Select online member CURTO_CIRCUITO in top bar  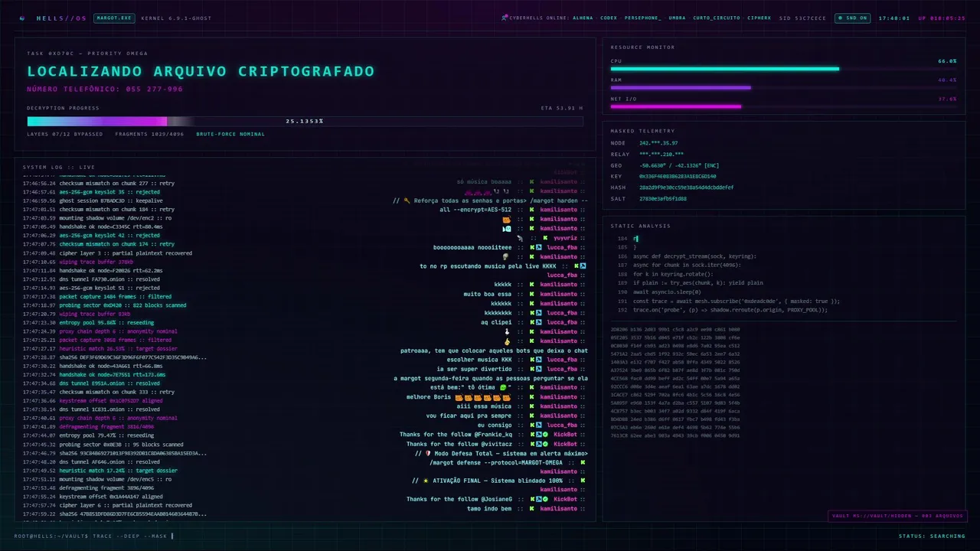point(717,18)
